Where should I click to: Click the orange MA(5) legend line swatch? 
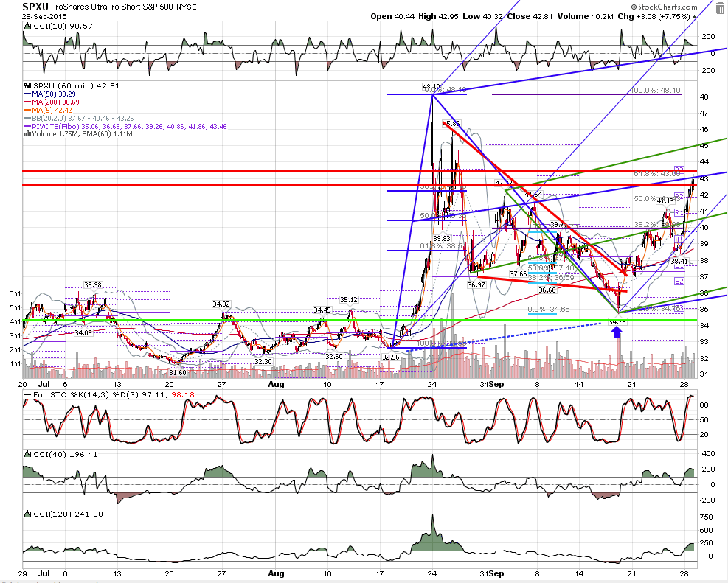pos(27,111)
